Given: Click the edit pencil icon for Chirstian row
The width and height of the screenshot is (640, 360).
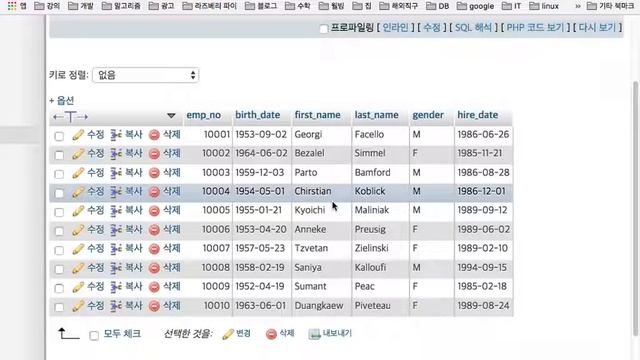Looking at the screenshot, I should [x=78, y=192].
